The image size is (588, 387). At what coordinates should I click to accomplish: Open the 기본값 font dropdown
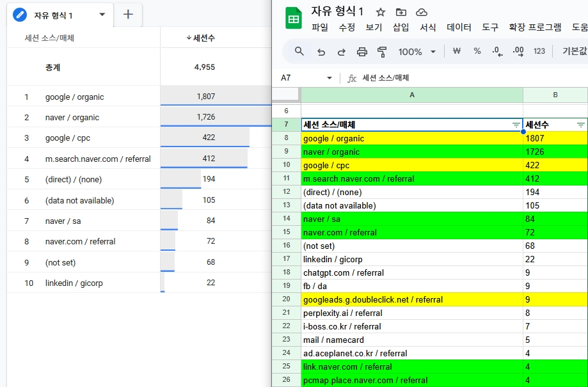[574, 51]
